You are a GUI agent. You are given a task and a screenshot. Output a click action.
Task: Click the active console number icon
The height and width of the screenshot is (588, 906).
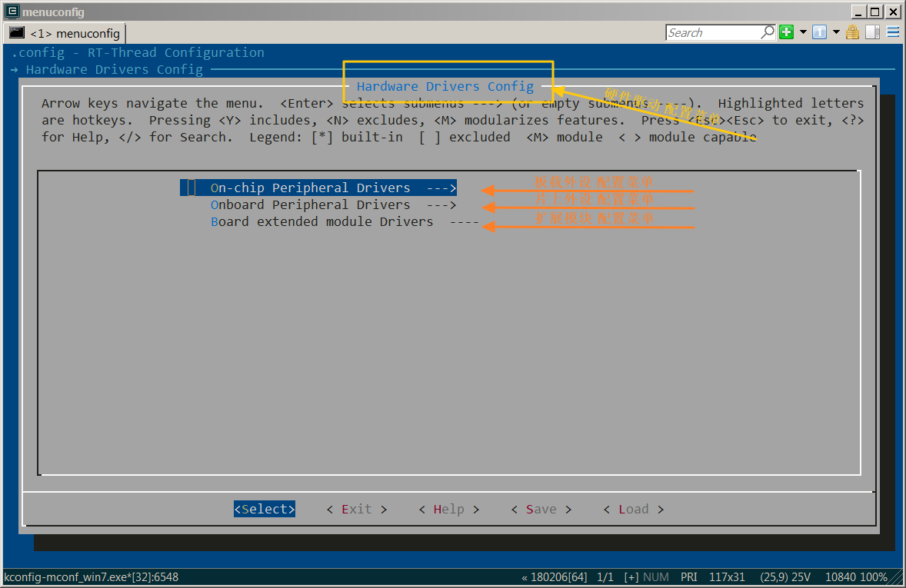coord(819,32)
